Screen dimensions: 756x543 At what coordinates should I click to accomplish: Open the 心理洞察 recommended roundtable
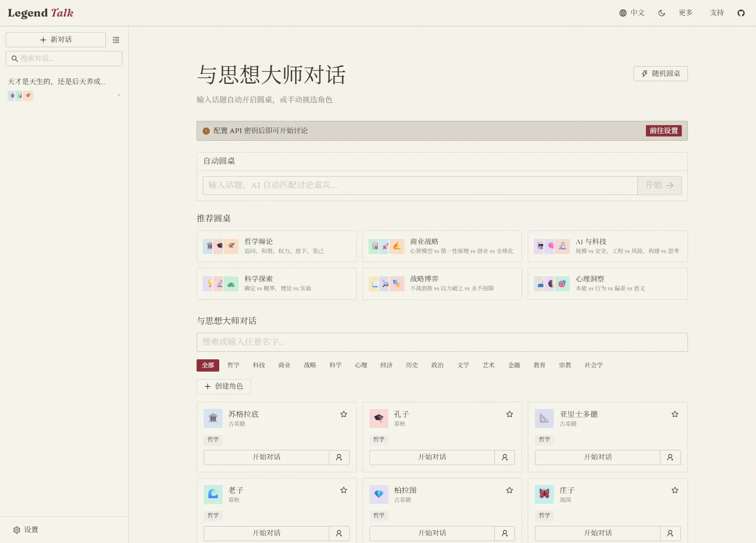point(608,284)
